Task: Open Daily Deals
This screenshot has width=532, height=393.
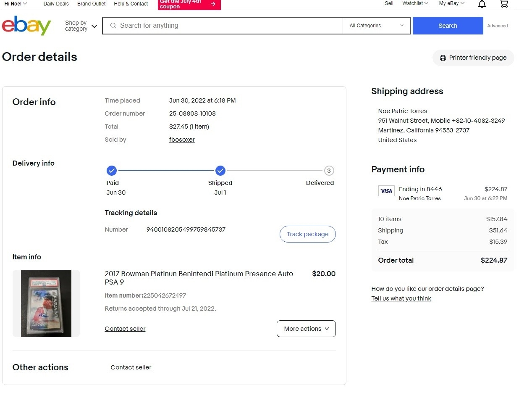Action: click(x=56, y=4)
